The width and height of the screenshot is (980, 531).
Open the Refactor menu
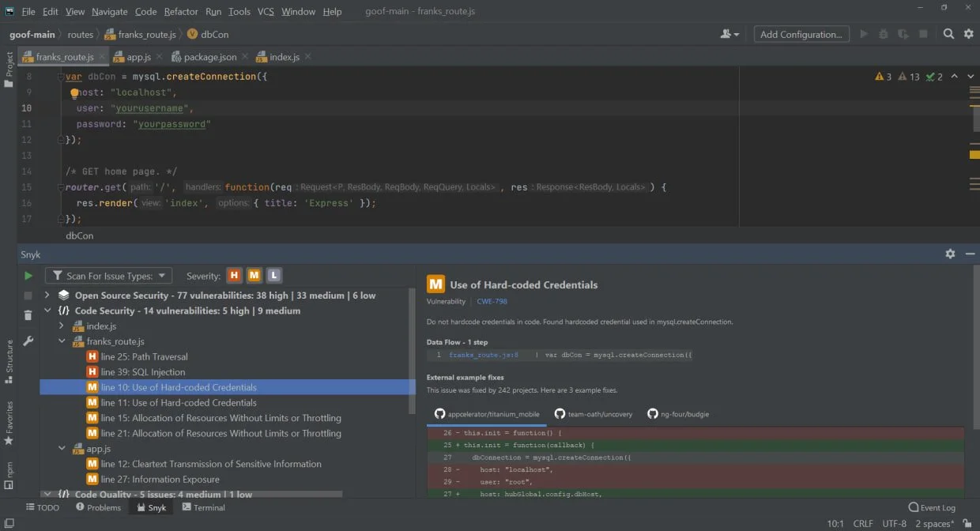[x=181, y=11]
